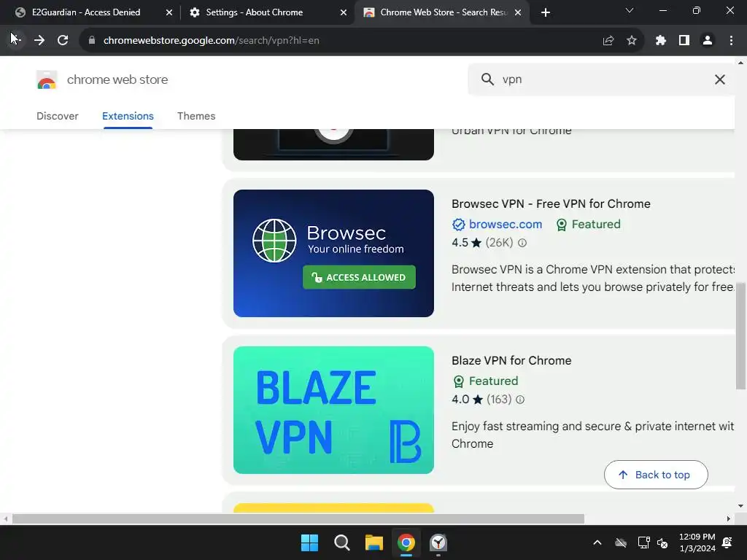The height and width of the screenshot is (560, 747).
Task: Open the clock app in the taskbar
Action: (438, 542)
